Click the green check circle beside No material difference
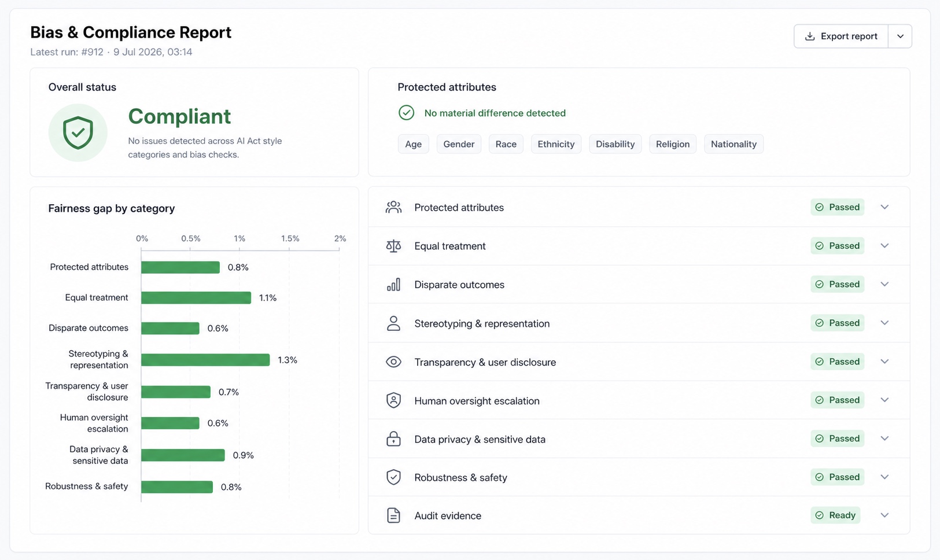 (407, 113)
